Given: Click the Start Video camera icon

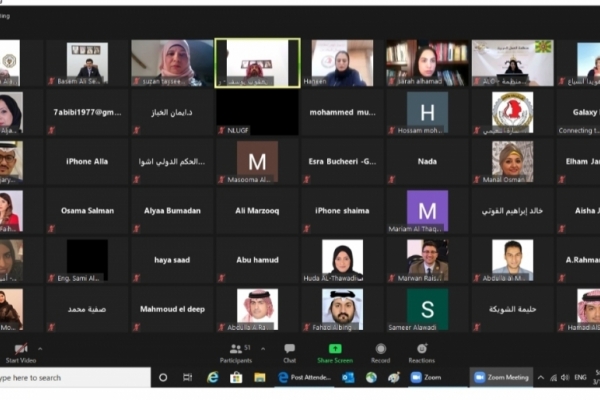Looking at the screenshot, I should (x=21, y=349).
